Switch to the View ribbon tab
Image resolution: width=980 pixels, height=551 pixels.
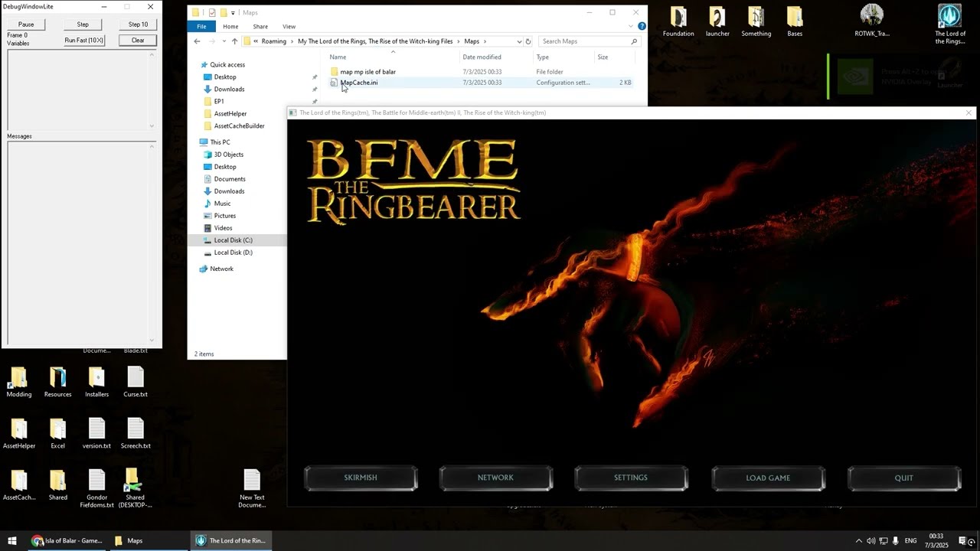click(x=289, y=26)
